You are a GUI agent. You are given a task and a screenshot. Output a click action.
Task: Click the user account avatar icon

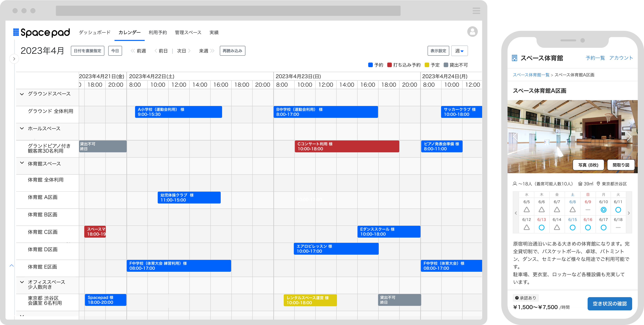pyautogui.click(x=472, y=32)
